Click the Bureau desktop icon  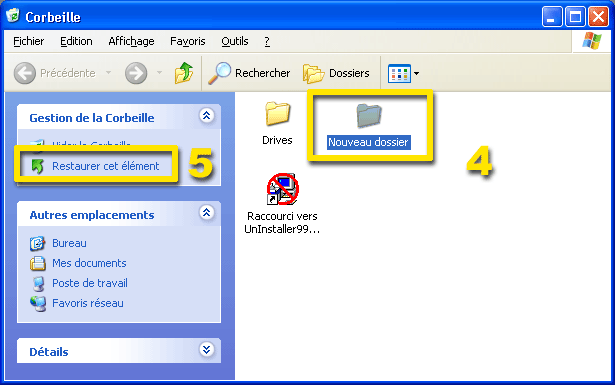(37, 243)
